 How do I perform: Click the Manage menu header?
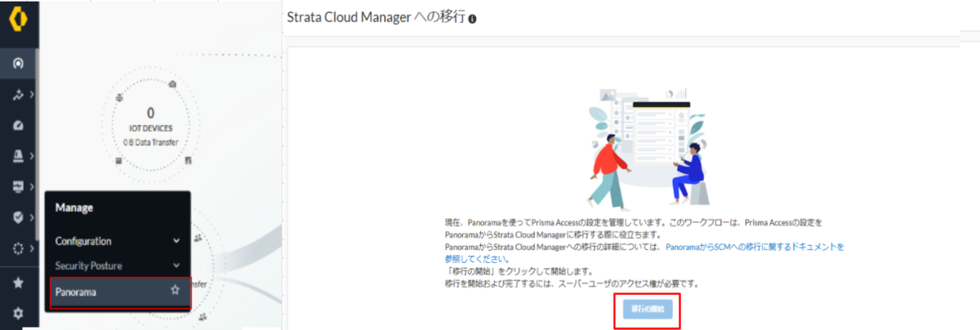[73, 207]
